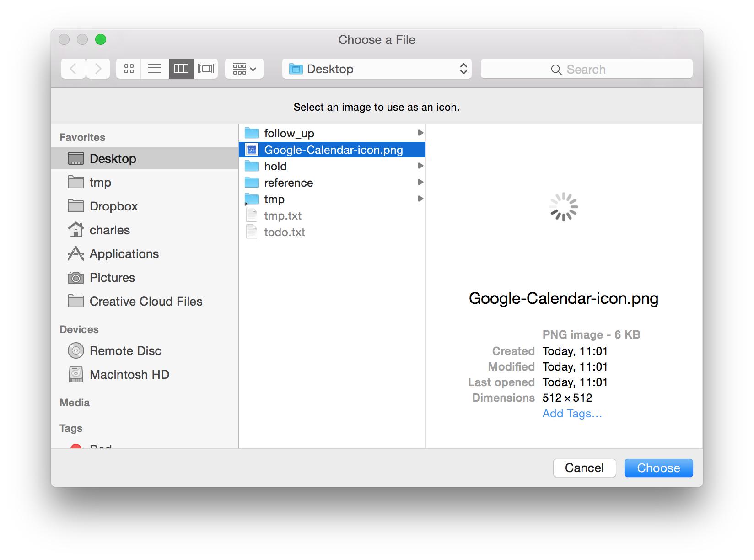Switch to Cover Flow view

[206, 69]
